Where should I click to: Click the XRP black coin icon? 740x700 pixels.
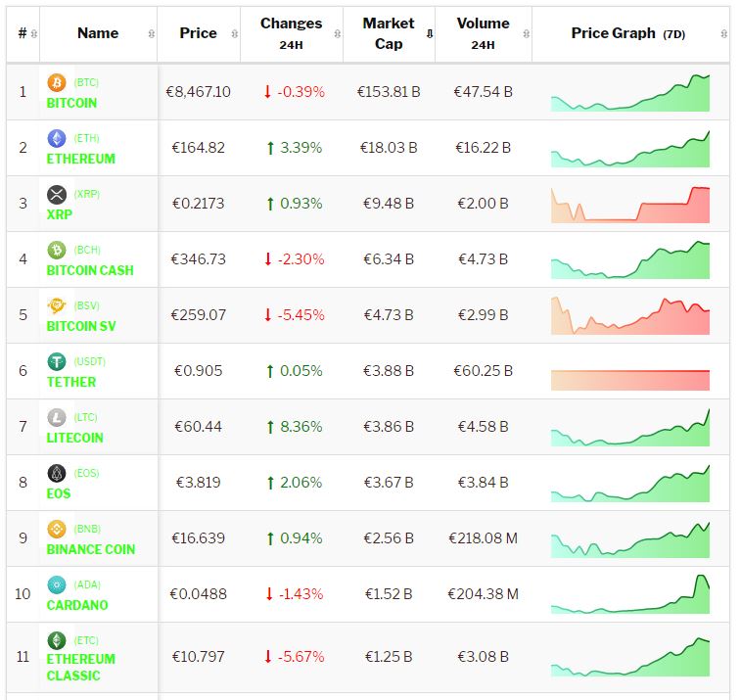56,195
